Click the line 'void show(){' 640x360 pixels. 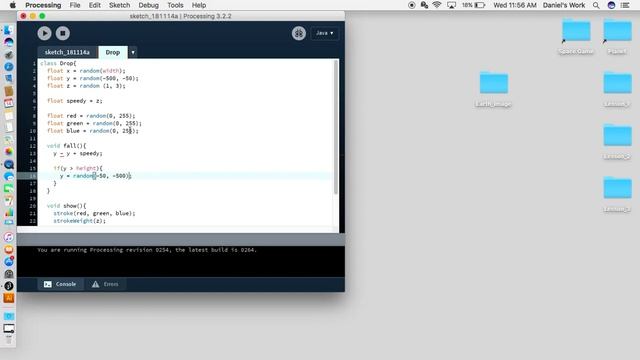pos(67,206)
